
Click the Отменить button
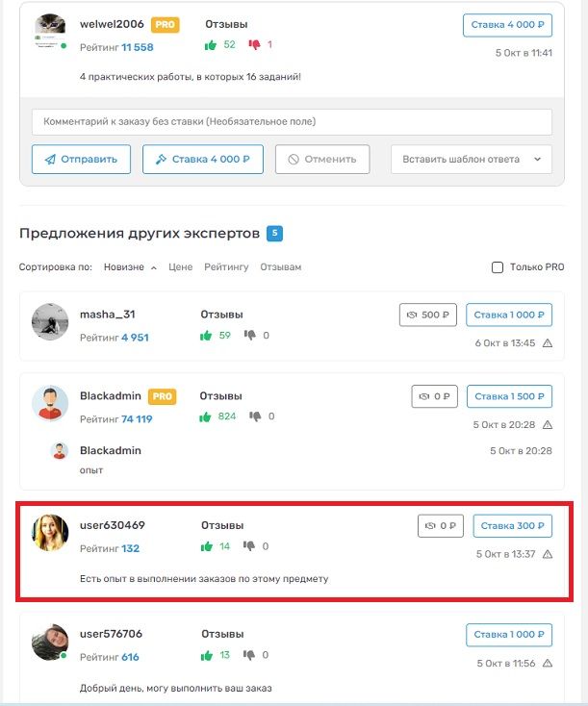click(322, 160)
